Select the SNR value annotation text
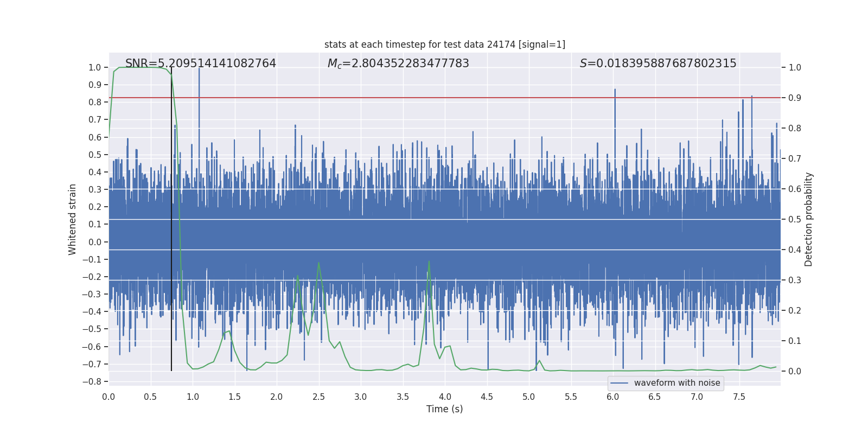The image size is (868, 434). click(200, 63)
